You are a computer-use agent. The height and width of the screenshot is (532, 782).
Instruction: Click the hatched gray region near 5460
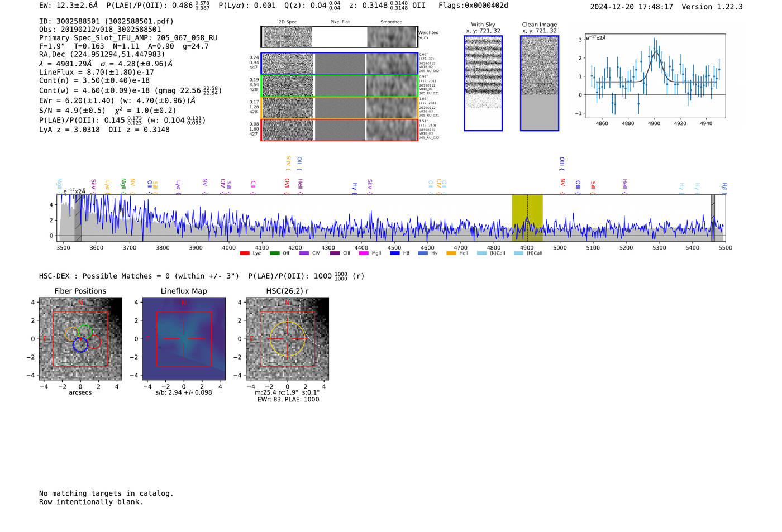click(713, 218)
